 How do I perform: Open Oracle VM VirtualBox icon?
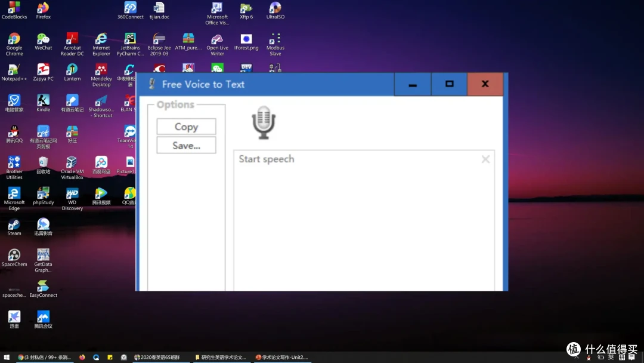72,168
